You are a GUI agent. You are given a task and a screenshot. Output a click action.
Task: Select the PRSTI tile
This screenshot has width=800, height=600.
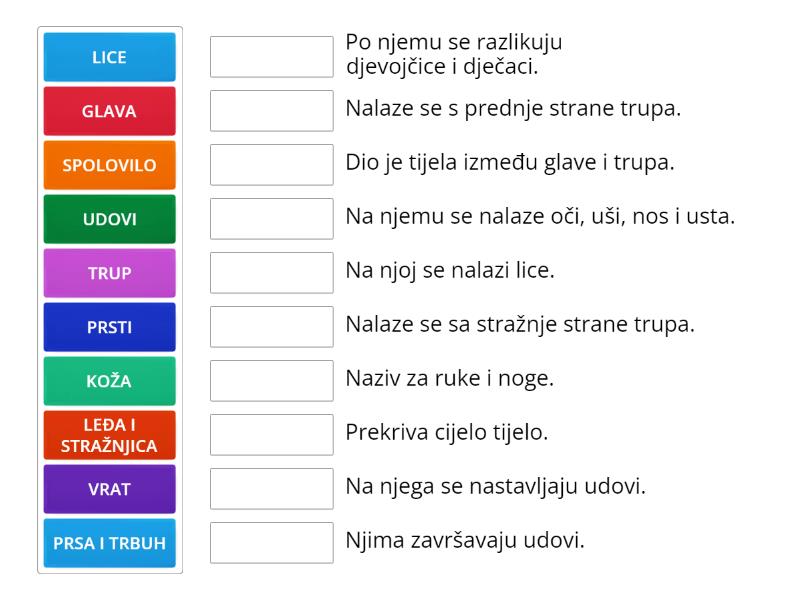(109, 327)
